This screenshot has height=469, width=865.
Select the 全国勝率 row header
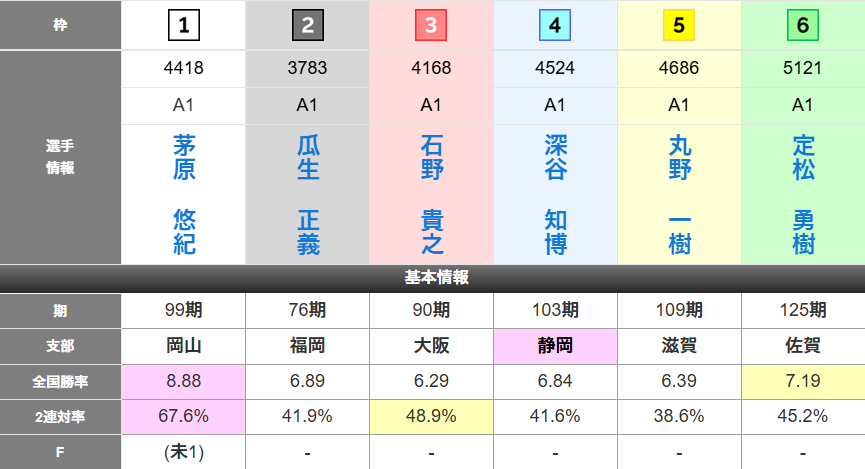point(60,381)
